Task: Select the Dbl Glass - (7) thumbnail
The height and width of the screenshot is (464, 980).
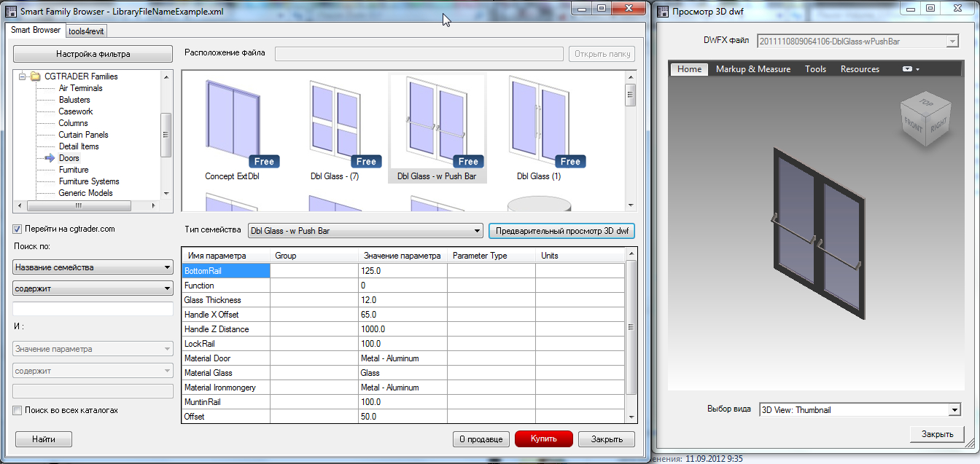Action: [x=335, y=128]
